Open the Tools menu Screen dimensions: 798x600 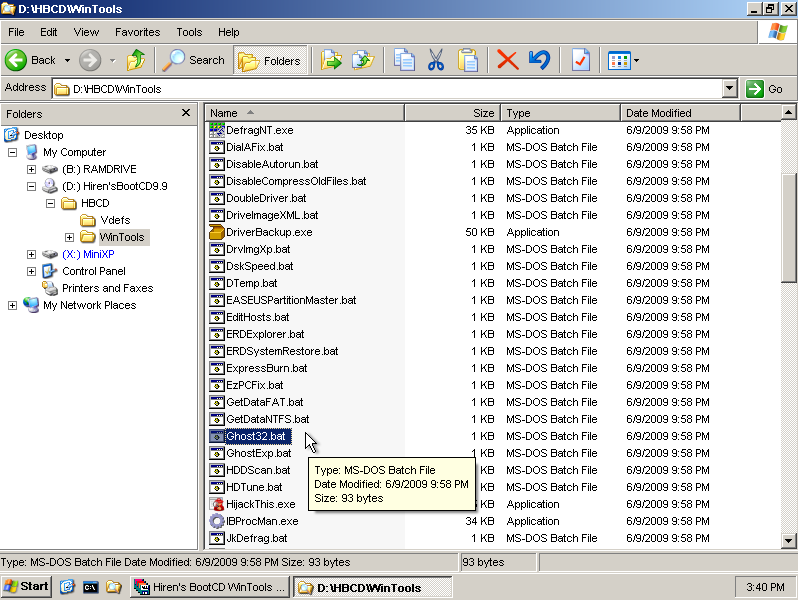[189, 32]
